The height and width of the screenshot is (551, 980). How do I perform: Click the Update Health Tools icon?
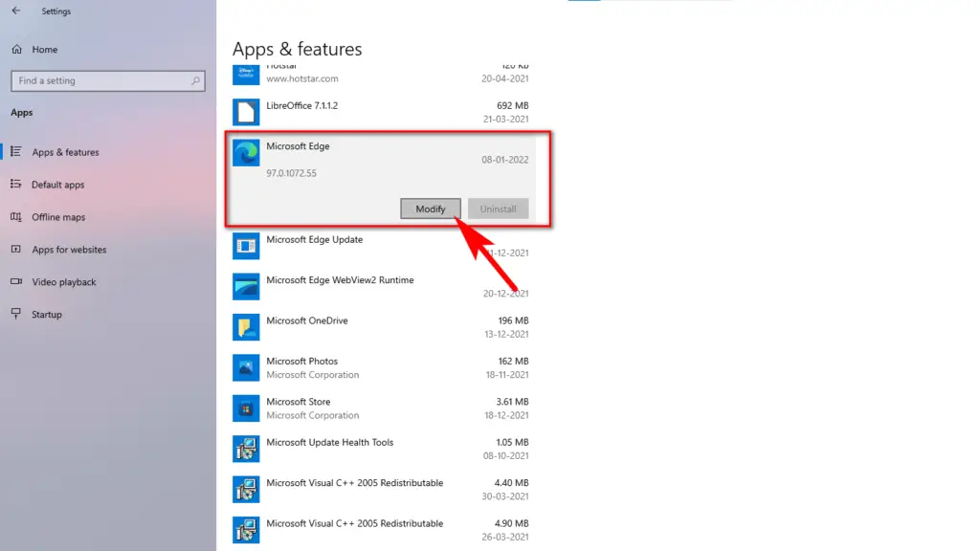coord(246,450)
